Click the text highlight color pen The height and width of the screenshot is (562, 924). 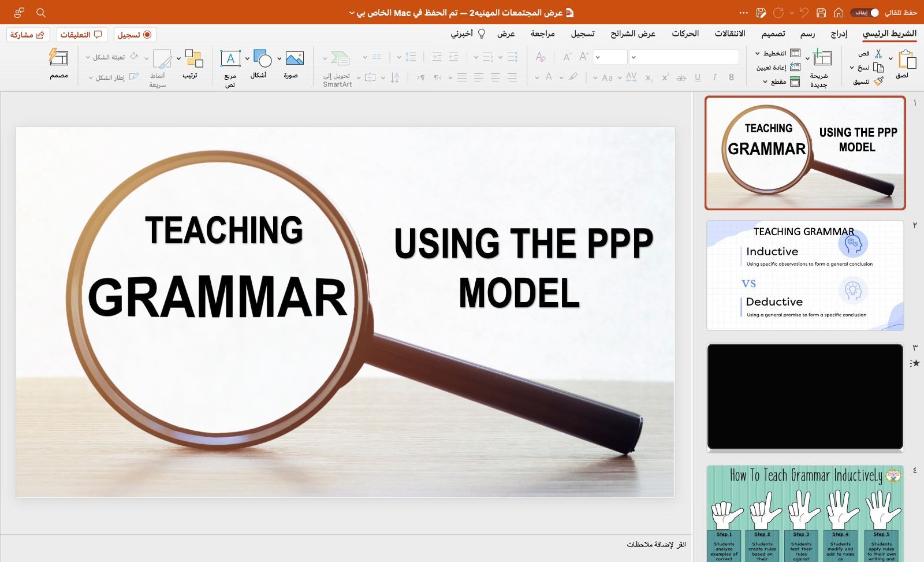pos(573,77)
